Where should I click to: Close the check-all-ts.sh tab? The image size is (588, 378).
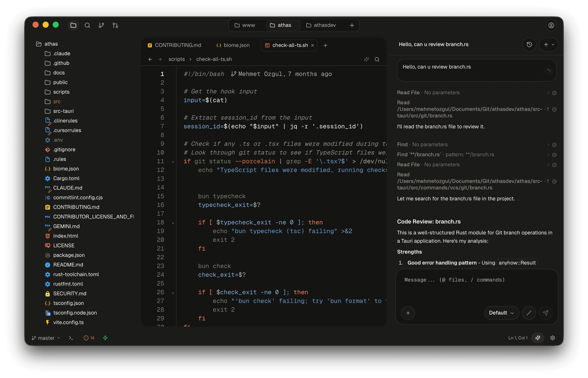[312, 45]
